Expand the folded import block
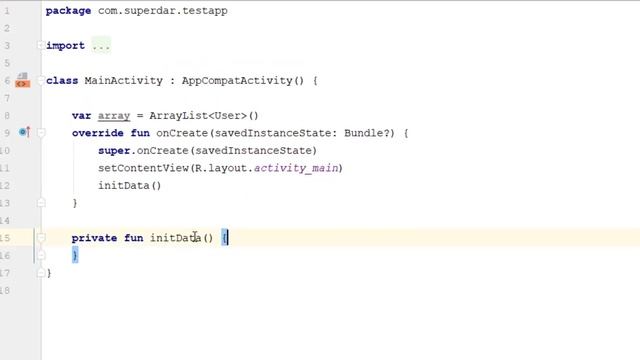640x360 pixels. click(x=41, y=45)
